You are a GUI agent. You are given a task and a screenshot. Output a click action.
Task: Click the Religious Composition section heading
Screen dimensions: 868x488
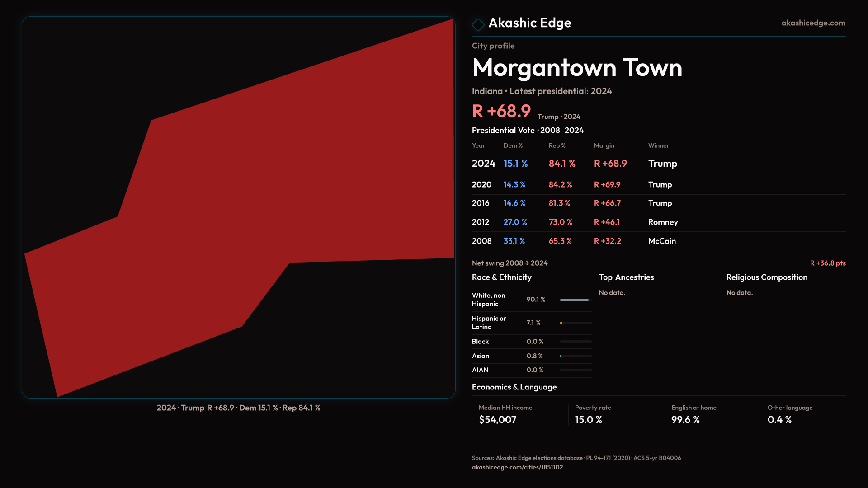(766, 277)
